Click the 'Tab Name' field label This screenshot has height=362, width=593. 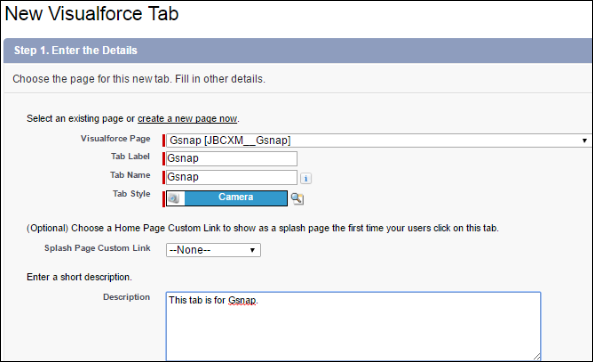130,175
